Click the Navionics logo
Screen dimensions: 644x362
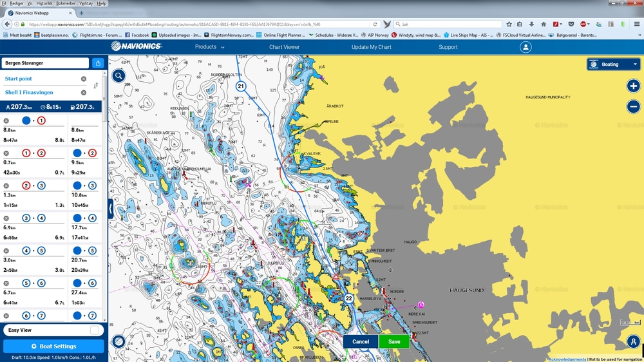[136, 46]
